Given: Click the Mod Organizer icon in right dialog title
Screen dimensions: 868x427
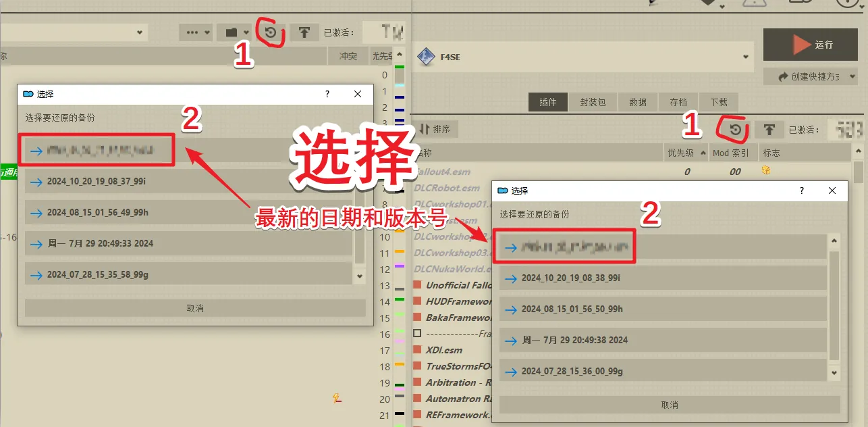Looking at the screenshot, I should (x=503, y=191).
